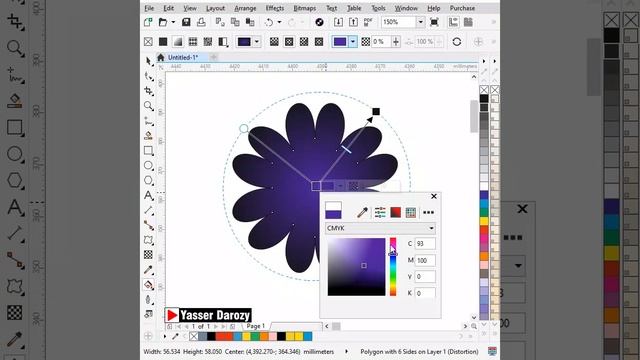Select the Rectangle tool

coord(149,151)
